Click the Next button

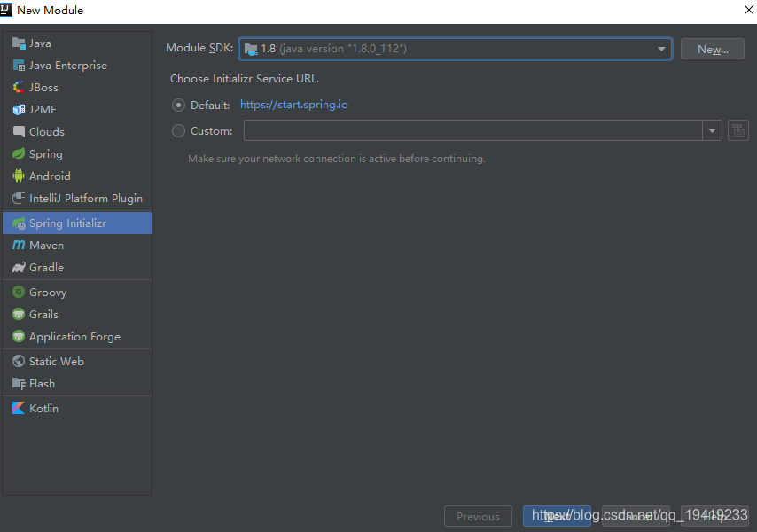(x=558, y=517)
